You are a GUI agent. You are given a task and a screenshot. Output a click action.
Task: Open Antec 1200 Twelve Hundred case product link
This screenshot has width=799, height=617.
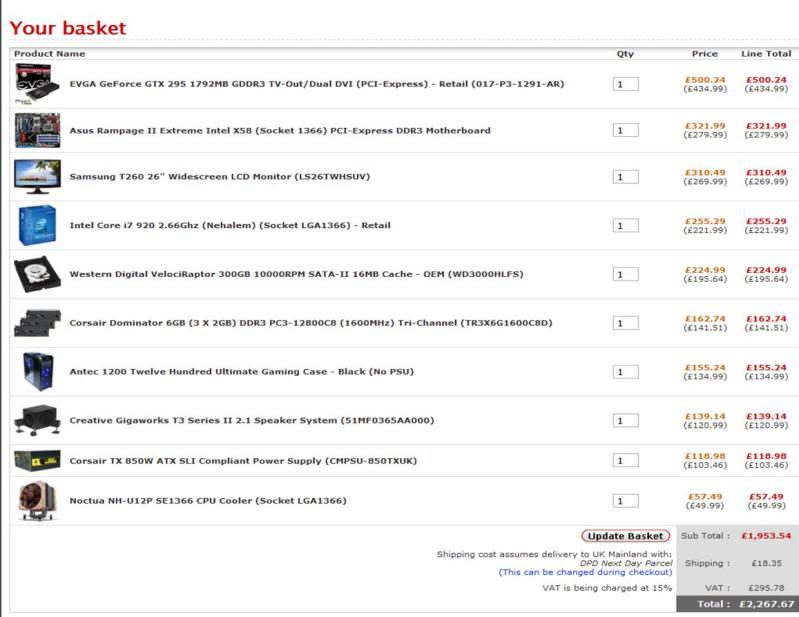click(x=241, y=372)
